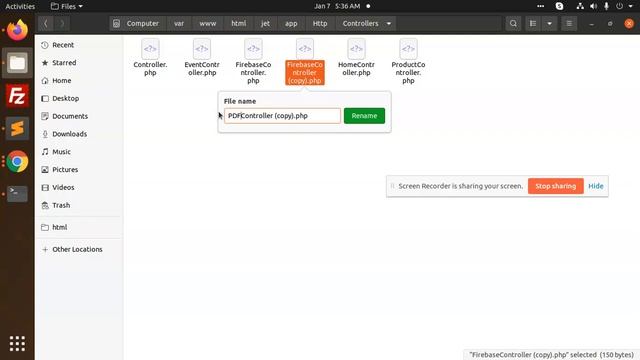Click the microphone tray icon
The image size is (640, 360).
(606, 6)
